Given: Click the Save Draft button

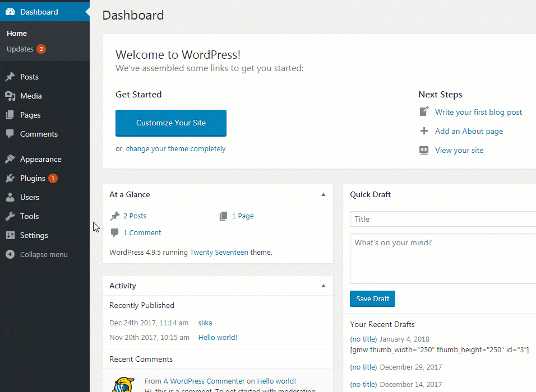Looking at the screenshot, I should (x=372, y=298).
